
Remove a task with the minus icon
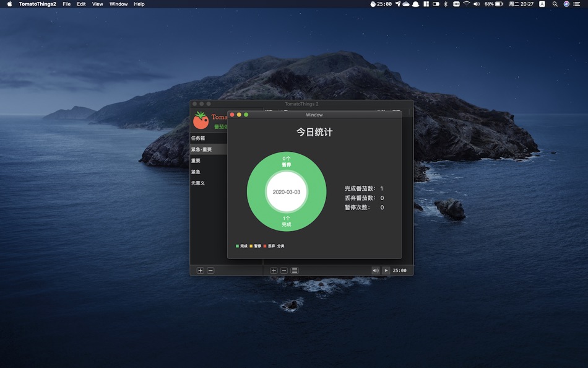tap(284, 270)
